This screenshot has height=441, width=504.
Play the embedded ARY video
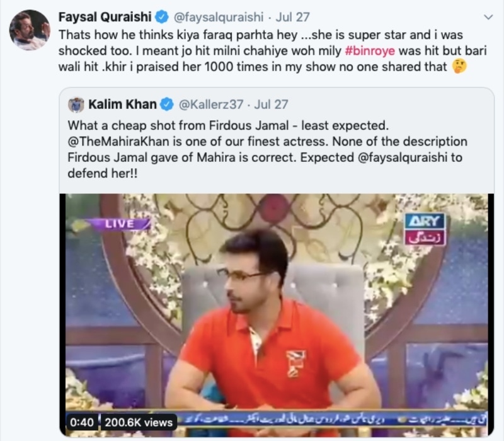coord(277,314)
